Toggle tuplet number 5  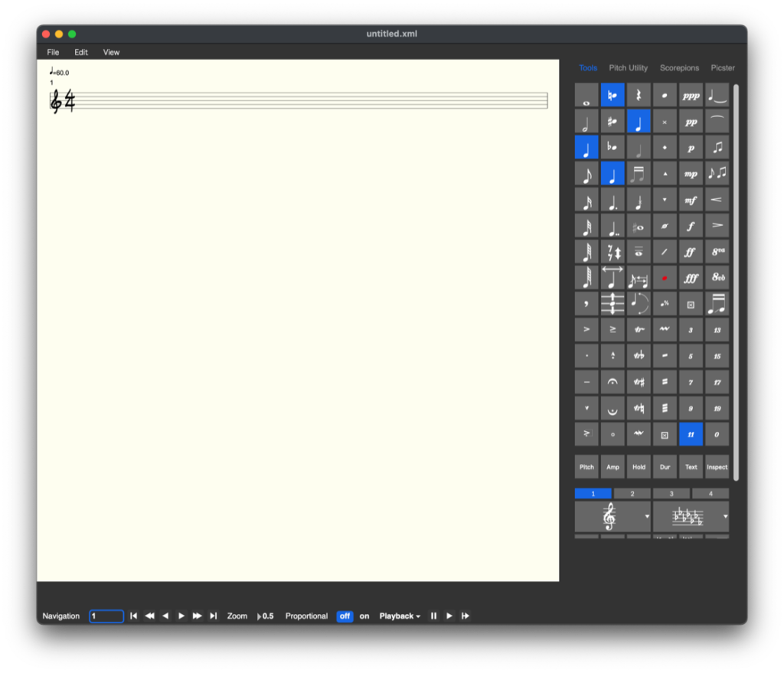pyautogui.click(x=691, y=355)
